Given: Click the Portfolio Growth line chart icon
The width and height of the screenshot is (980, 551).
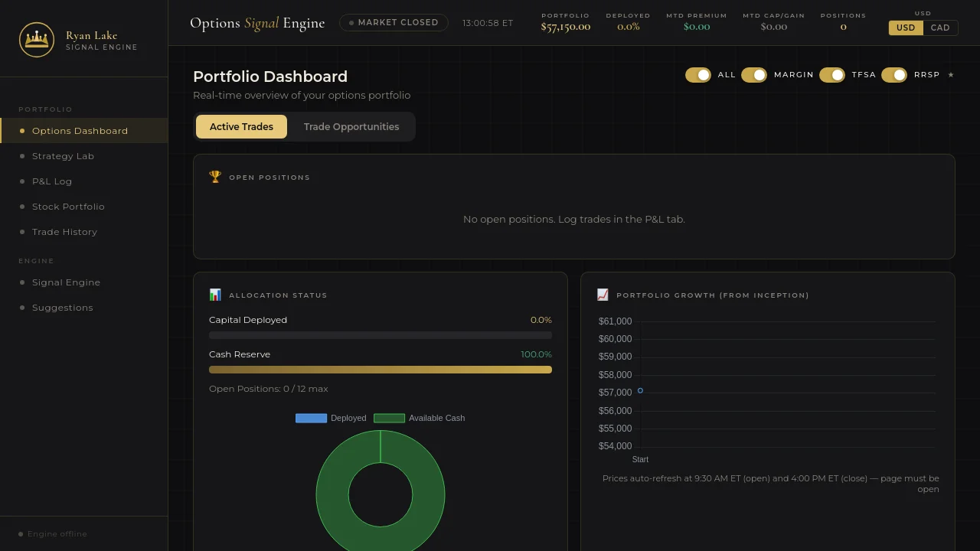Looking at the screenshot, I should 603,295.
